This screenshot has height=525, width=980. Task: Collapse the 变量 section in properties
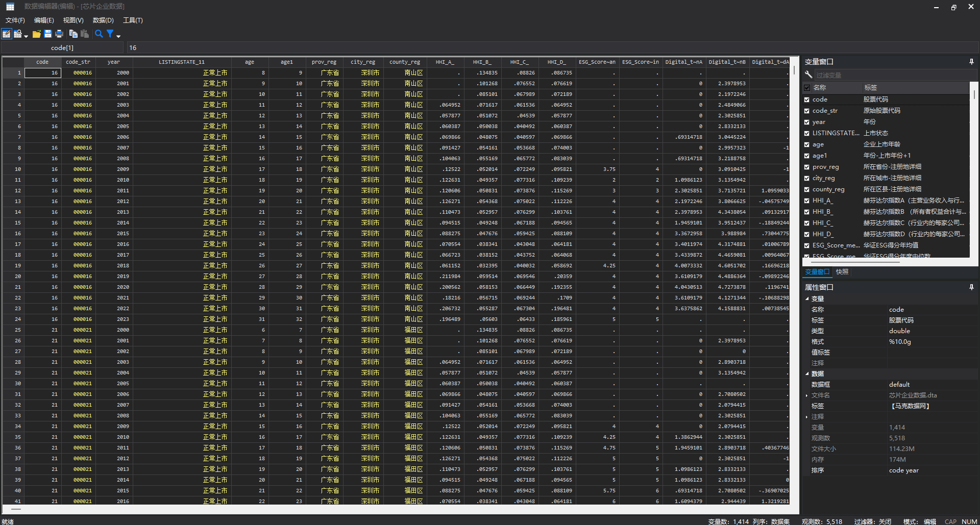pos(807,299)
